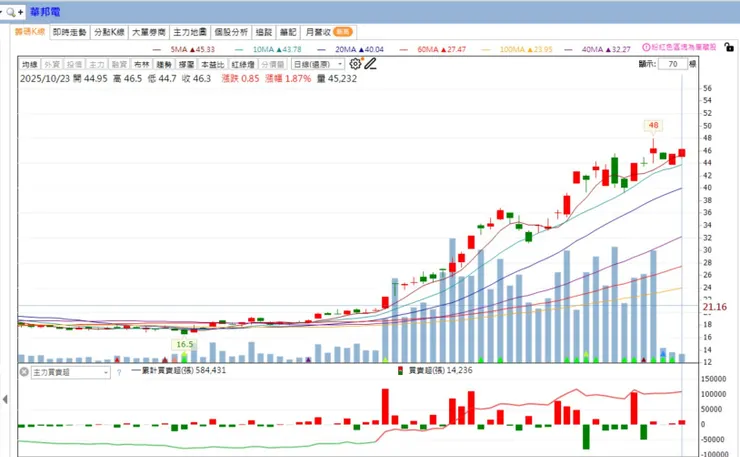Click the 買賣超 14,236 legend

(x=435, y=370)
